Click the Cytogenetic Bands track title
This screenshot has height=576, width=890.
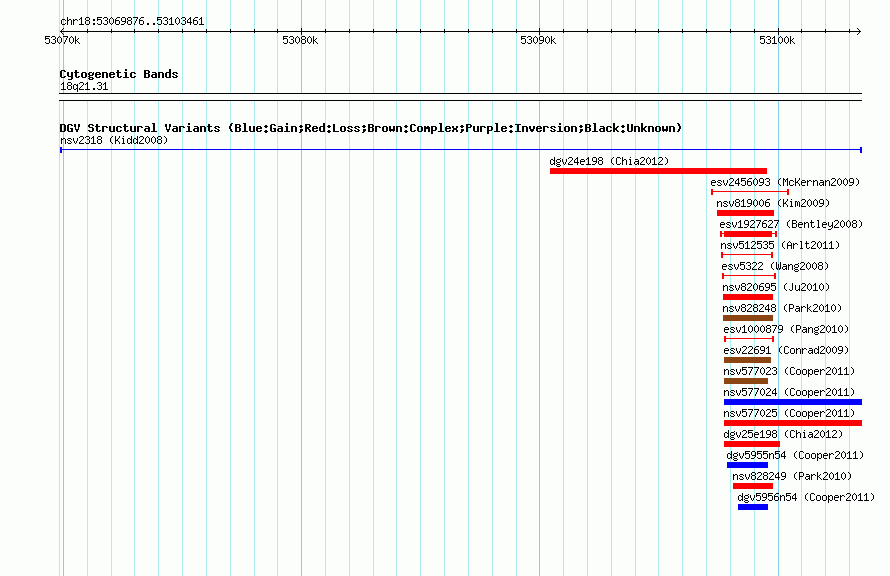119,74
